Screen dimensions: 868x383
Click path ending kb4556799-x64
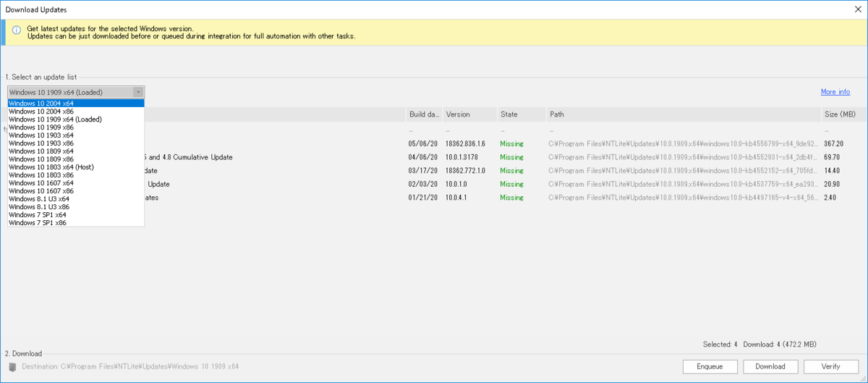pos(684,144)
